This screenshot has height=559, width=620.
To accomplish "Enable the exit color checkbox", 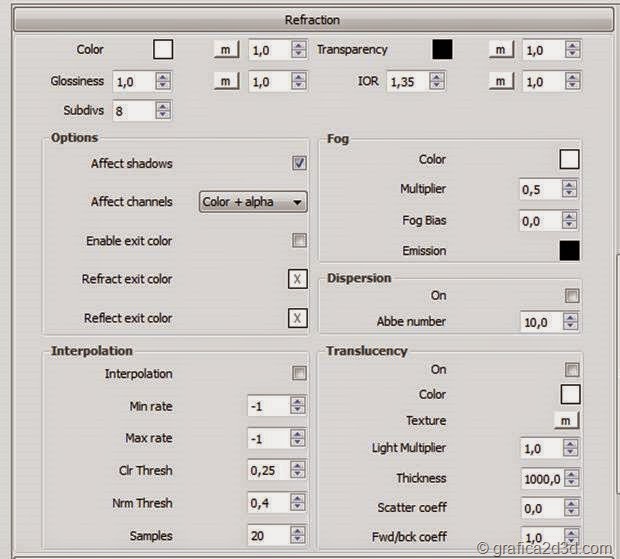I will (299, 240).
